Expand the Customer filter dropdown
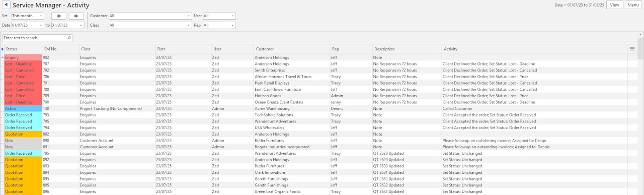The image size is (644, 195). [188, 16]
